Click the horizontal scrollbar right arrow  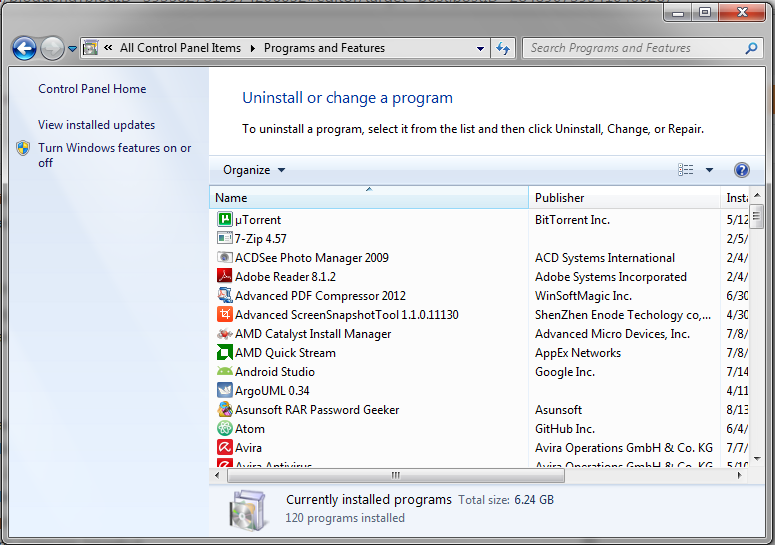pyautogui.click(x=739, y=475)
